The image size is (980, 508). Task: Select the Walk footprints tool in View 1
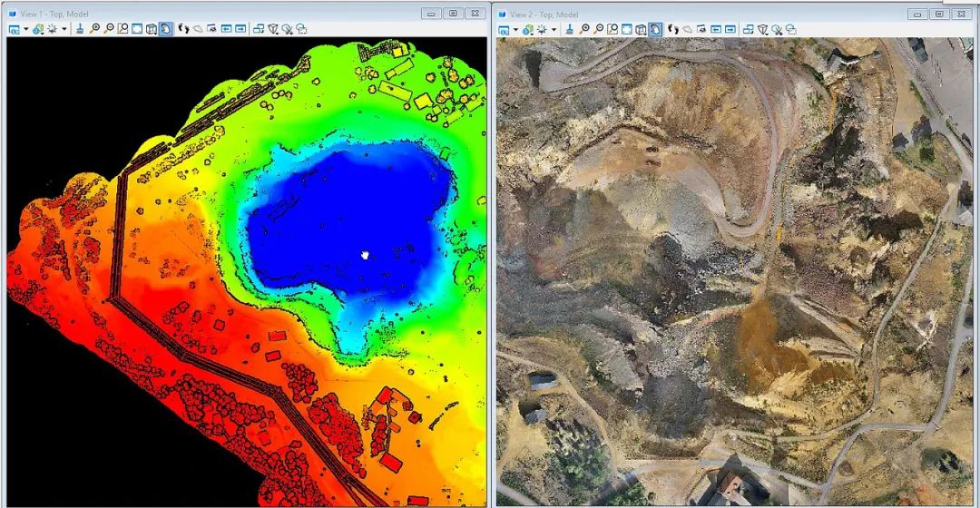(183, 29)
